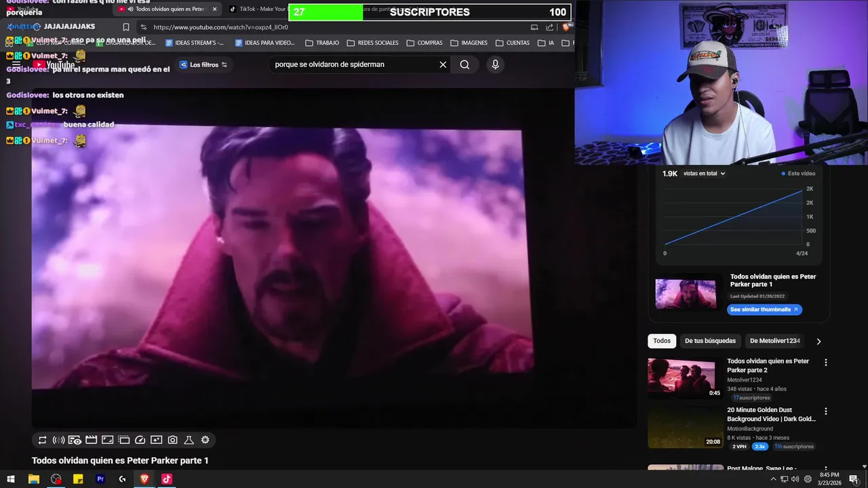Clear the search text with X icon
This screenshot has height=488, width=868.
coord(443,64)
